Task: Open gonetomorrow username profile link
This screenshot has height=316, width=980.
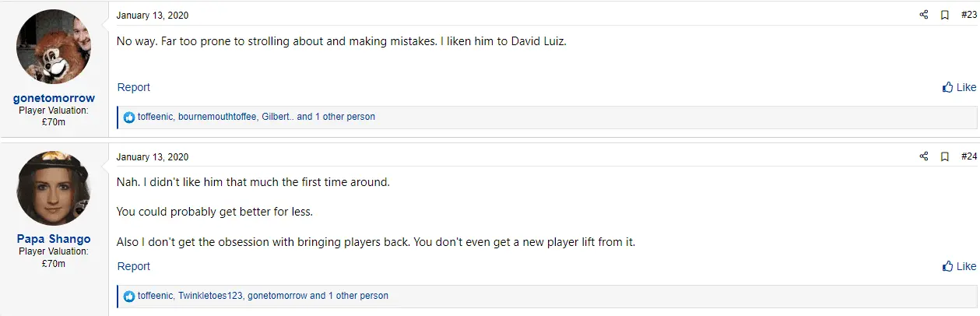Action: 54,98
